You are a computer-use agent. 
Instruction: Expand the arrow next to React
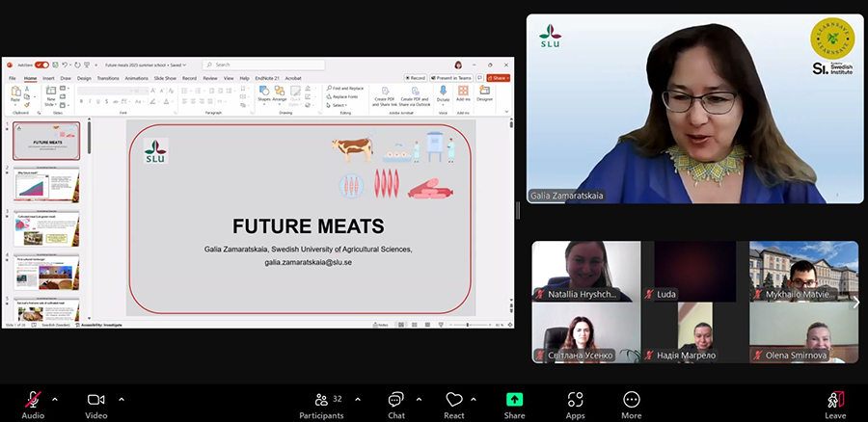pos(474,399)
